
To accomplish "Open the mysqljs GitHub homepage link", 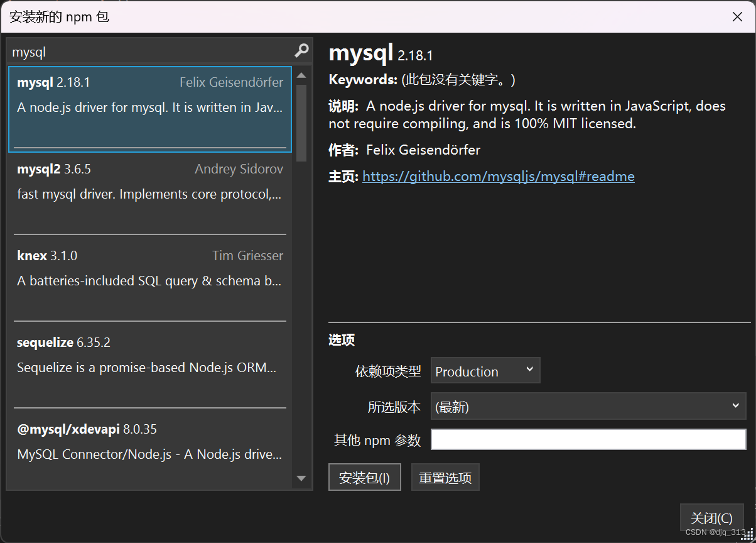I will (499, 177).
